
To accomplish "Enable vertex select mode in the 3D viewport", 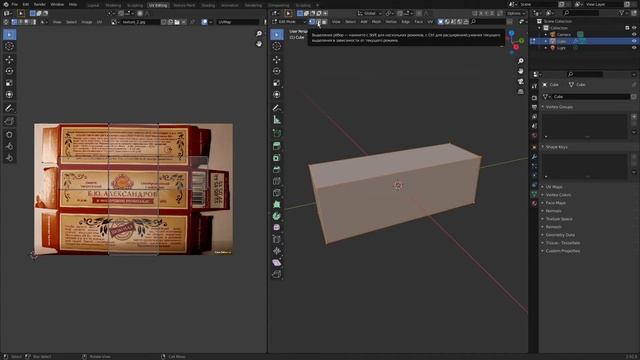I will (312, 22).
